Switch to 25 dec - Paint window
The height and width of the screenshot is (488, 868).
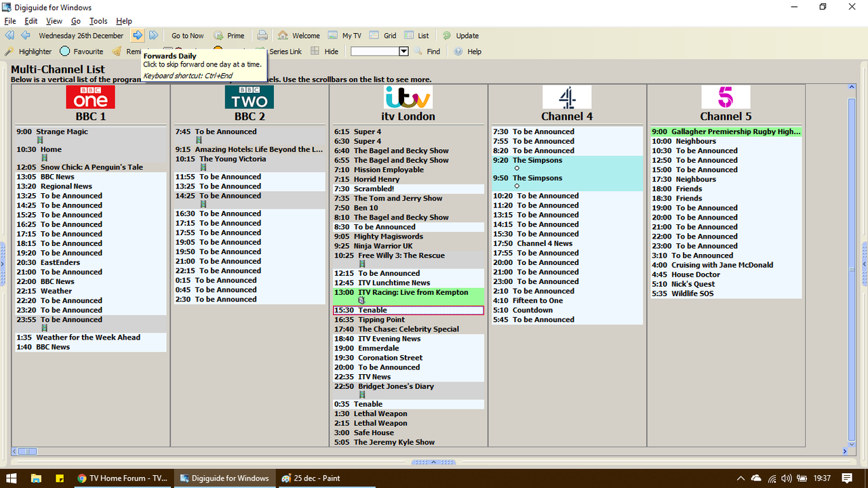[x=326, y=478]
